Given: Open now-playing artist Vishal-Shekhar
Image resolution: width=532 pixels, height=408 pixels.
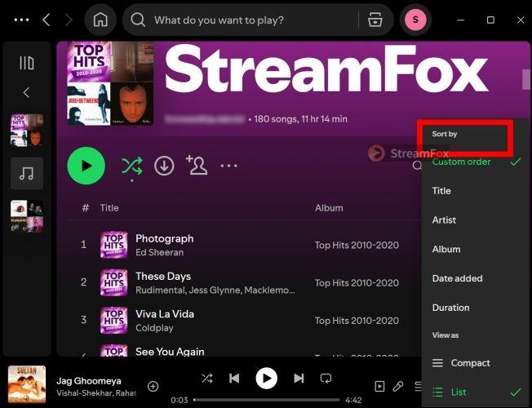Looking at the screenshot, I should tap(84, 393).
